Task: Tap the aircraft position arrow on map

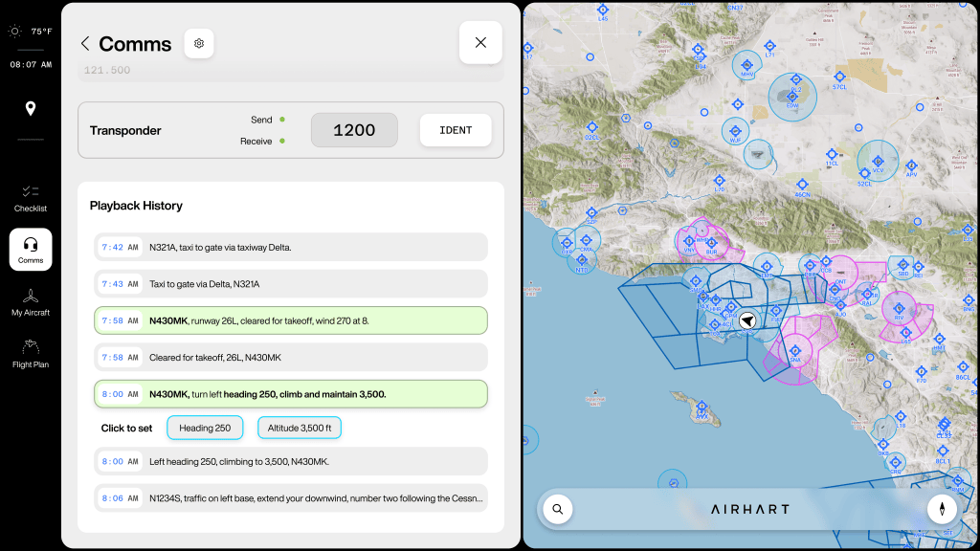Action: point(747,321)
